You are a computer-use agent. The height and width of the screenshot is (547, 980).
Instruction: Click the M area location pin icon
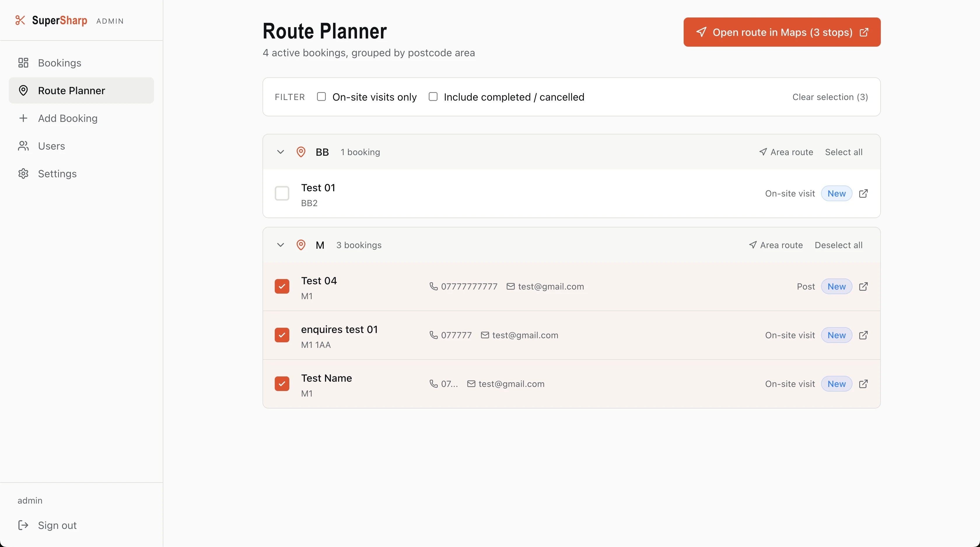tap(301, 245)
